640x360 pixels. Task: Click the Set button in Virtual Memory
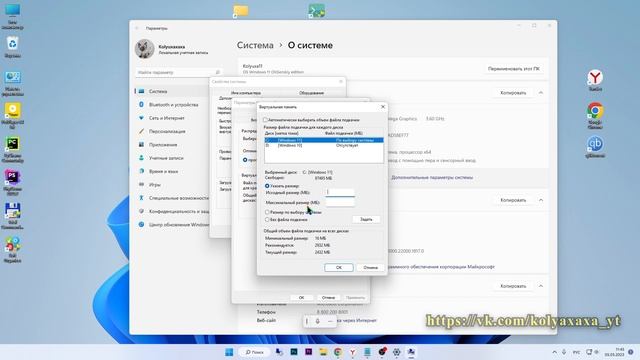pos(366,220)
